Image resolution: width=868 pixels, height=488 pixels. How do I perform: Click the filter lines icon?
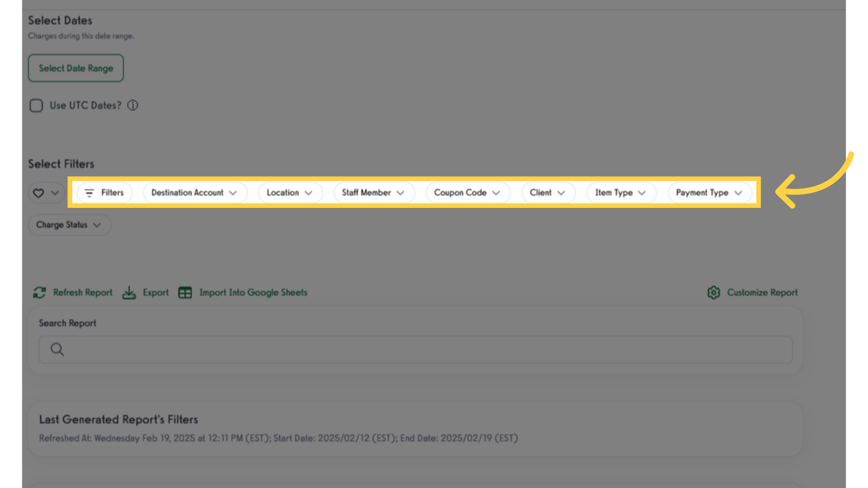coord(89,193)
